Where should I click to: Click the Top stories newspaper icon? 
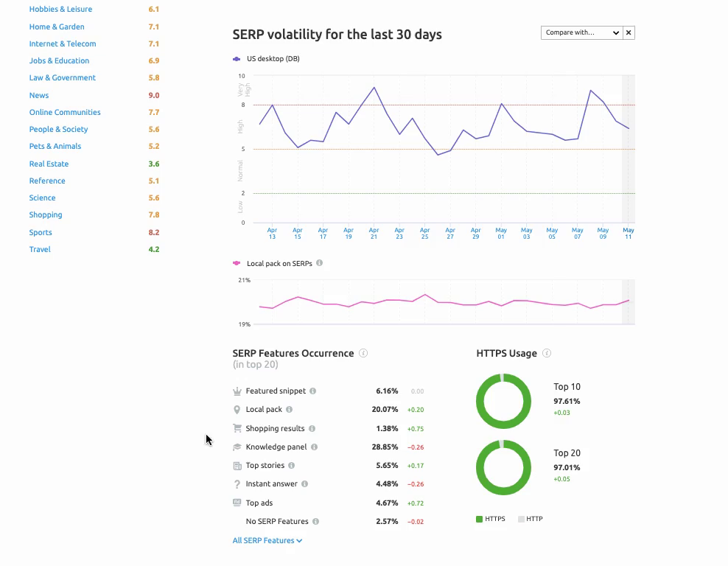tap(237, 466)
